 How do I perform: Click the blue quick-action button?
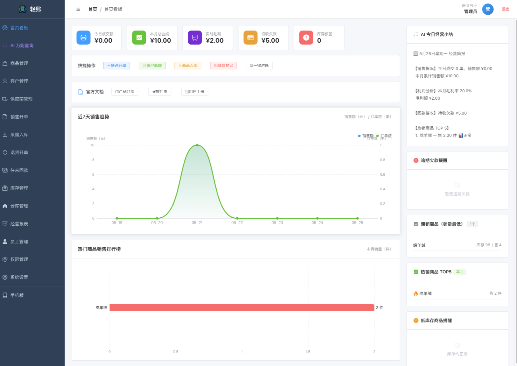click(x=116, y=65)
